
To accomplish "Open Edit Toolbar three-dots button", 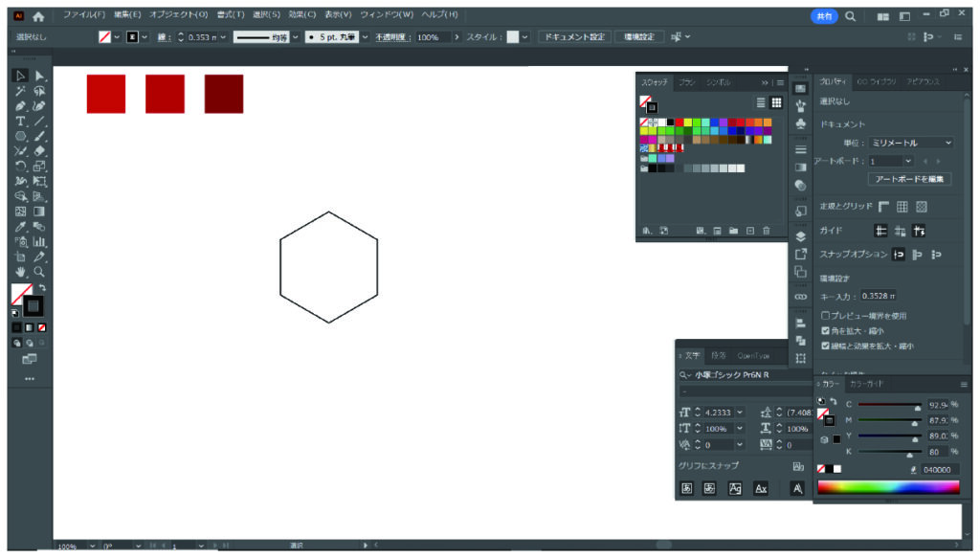I will click(x=30, y=379).
